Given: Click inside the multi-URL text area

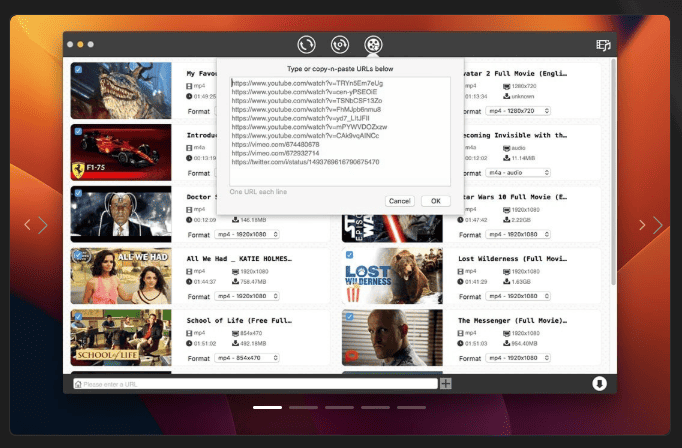Looking at the screenshot, I should coord(340,132).
